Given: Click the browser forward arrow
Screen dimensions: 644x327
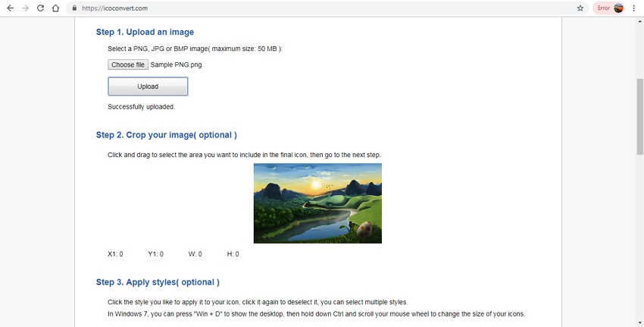Looking at the screenshot, I should coord(25,8).
